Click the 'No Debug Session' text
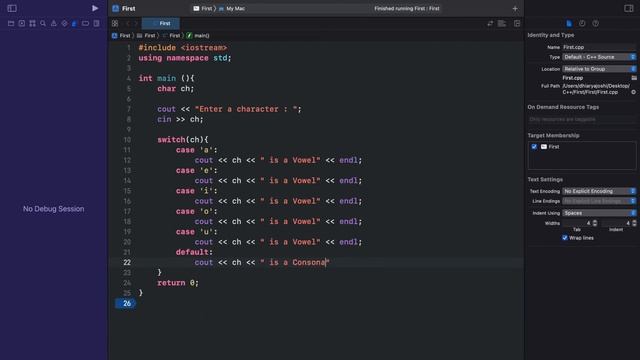The image size is (640, 360). click(53, 209)
